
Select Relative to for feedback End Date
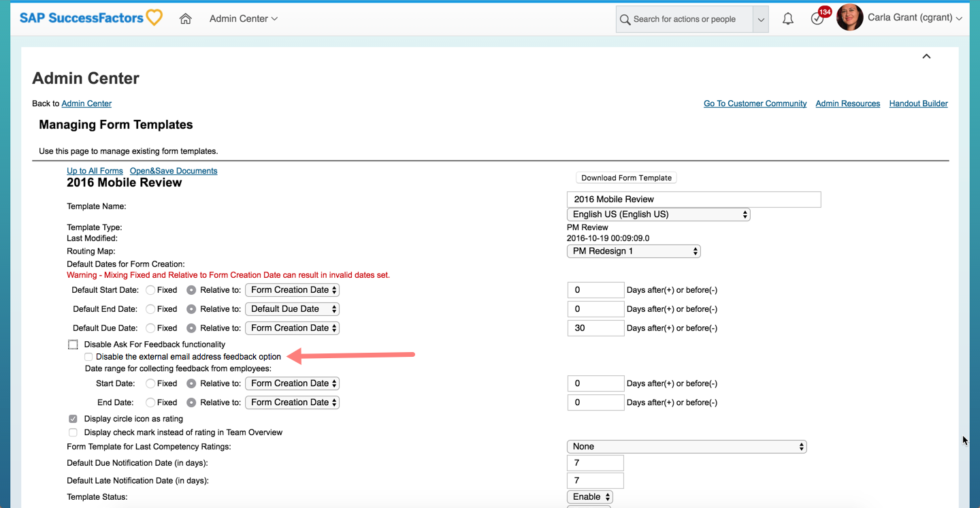tap(191, 402)
